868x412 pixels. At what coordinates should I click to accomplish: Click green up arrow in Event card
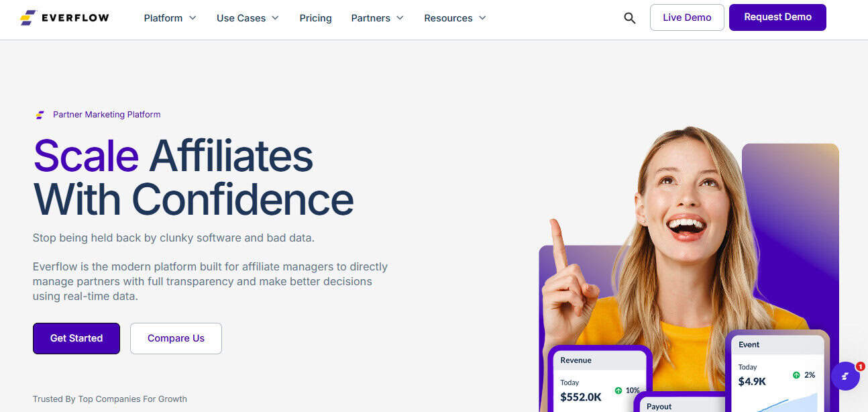796,375
